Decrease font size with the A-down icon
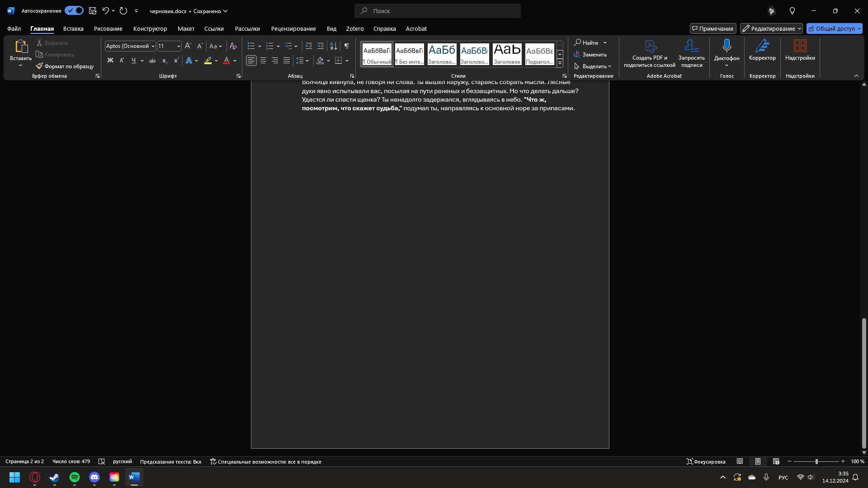The image size is (868, 488). 200,46
